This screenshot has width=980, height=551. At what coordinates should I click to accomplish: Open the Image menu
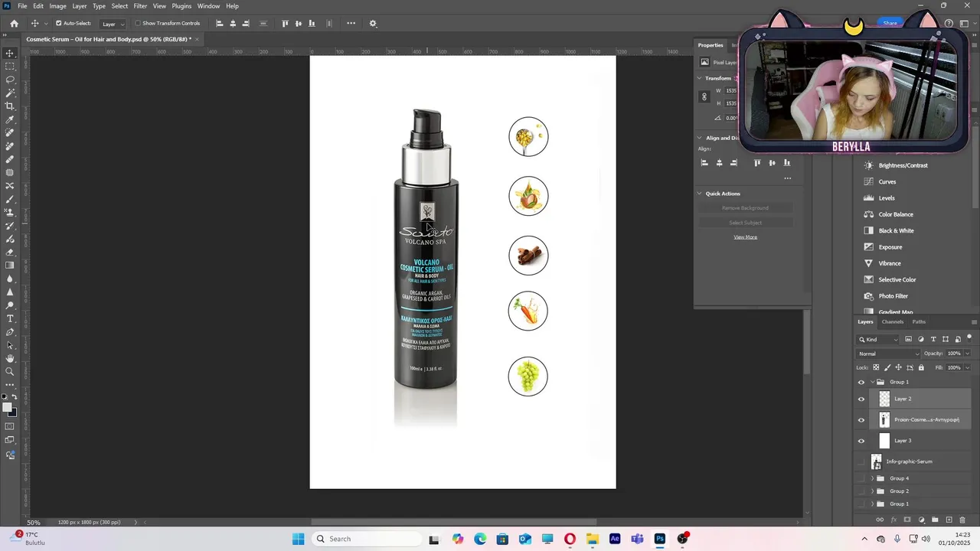click(58, 6)
